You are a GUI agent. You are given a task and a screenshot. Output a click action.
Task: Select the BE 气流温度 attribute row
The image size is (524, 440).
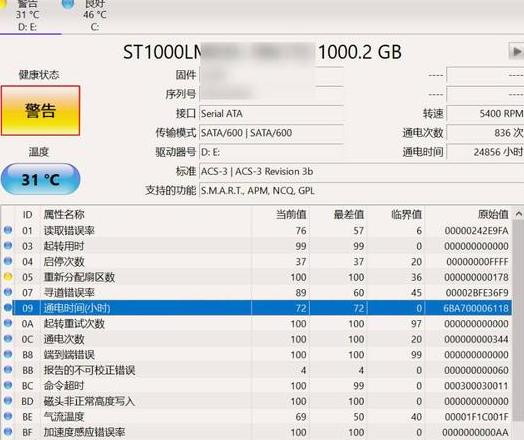click(257, 417)
